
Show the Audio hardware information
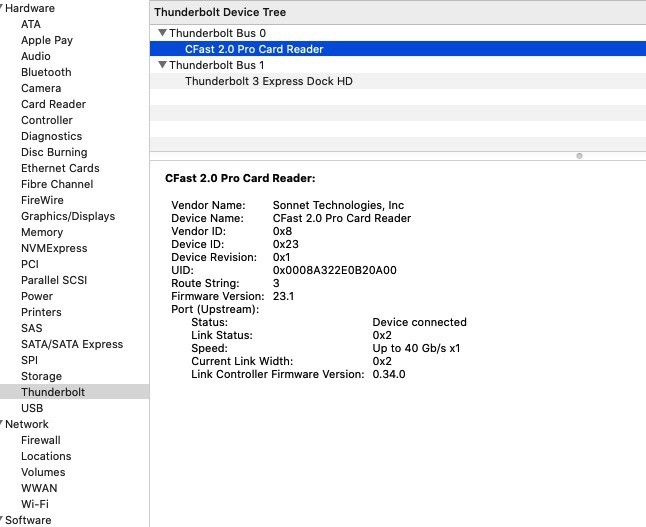(x=36, y=56)
